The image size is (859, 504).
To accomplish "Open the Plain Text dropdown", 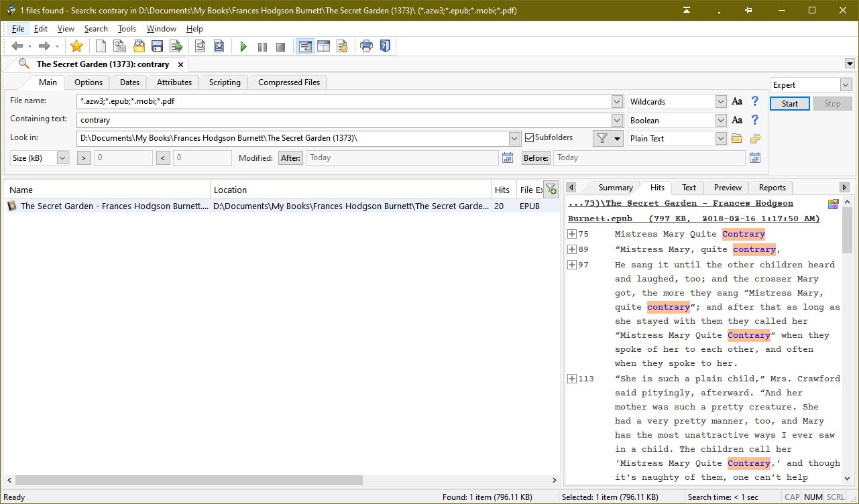I will pyautogui.click(x=721, y=139).
